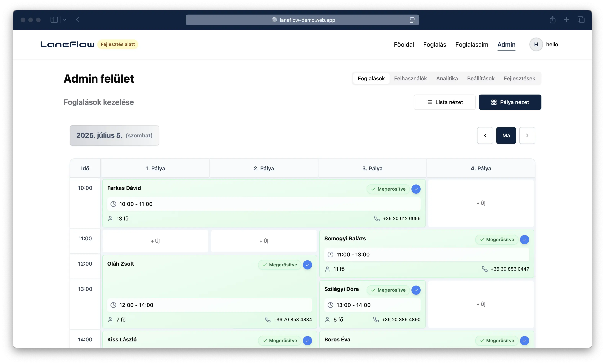
Task: Click the H user avatar
Action: coord(536,44)
